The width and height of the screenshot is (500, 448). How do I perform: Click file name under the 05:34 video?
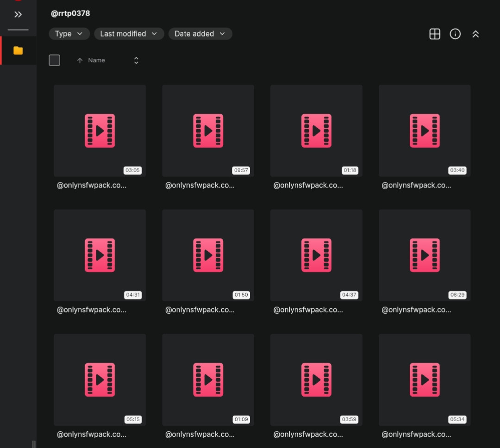click(417, 434)
